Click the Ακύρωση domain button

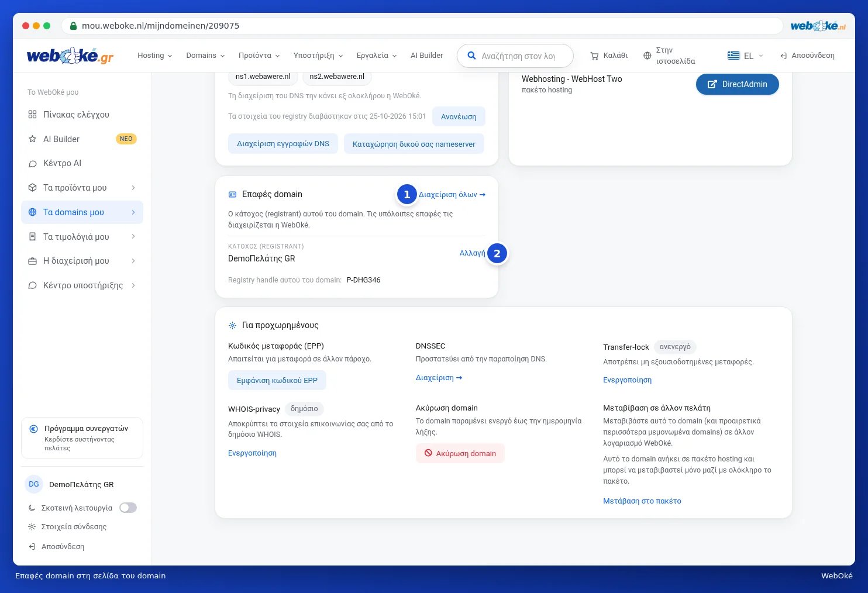pos(460,453)
